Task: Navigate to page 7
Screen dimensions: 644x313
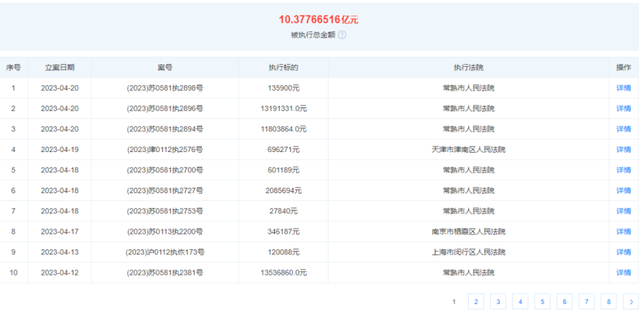Action: pos(587,302)
